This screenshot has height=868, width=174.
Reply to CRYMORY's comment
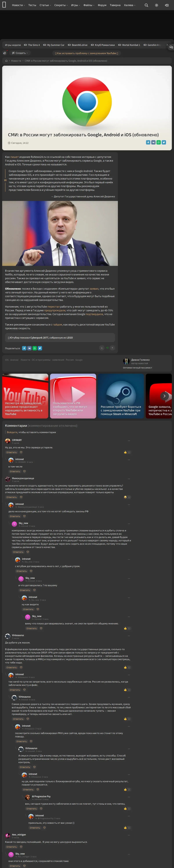(x=11, y=452)
